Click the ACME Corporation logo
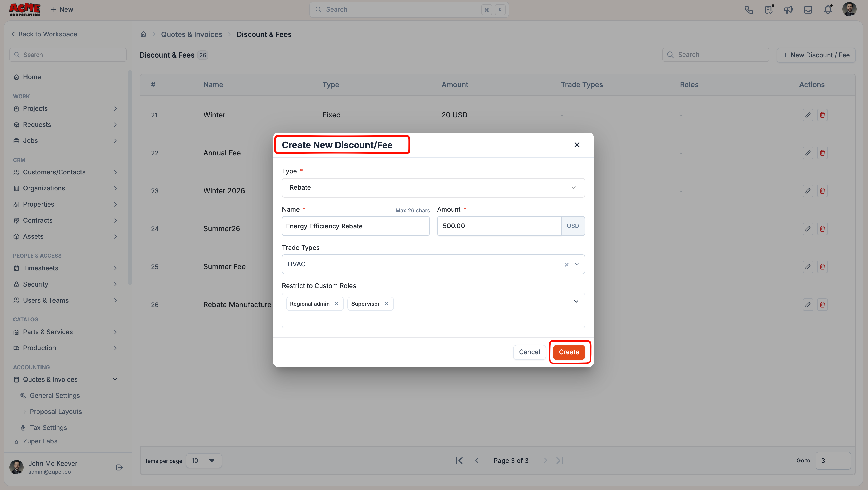The width and height of the screenshot is (868, 490). pyautogui.click(x=25, y=9)
